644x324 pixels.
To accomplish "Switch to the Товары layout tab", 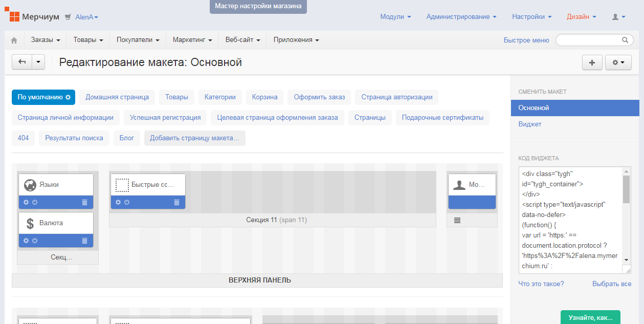I will [176, 97].
